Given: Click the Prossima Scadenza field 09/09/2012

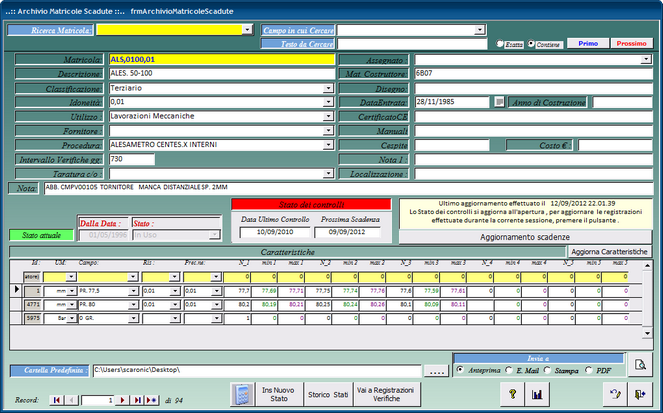Looking at the screenshot, I should [x=347, y=232].
